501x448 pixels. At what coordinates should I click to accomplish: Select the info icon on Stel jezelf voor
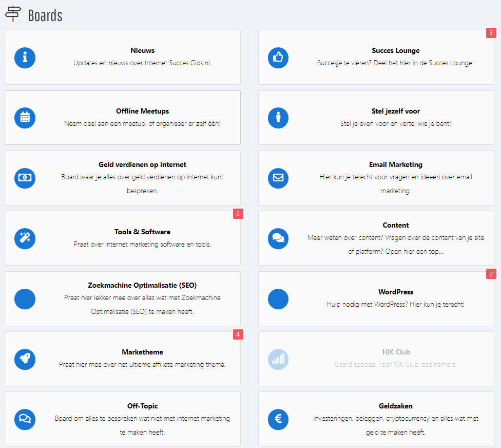click(278, 118)
